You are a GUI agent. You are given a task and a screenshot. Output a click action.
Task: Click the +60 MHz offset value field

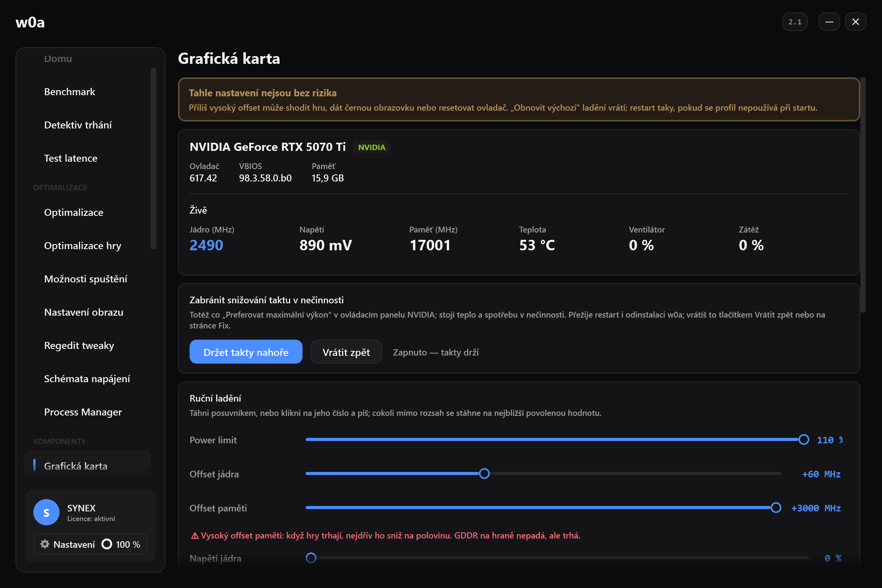point(821,474)
